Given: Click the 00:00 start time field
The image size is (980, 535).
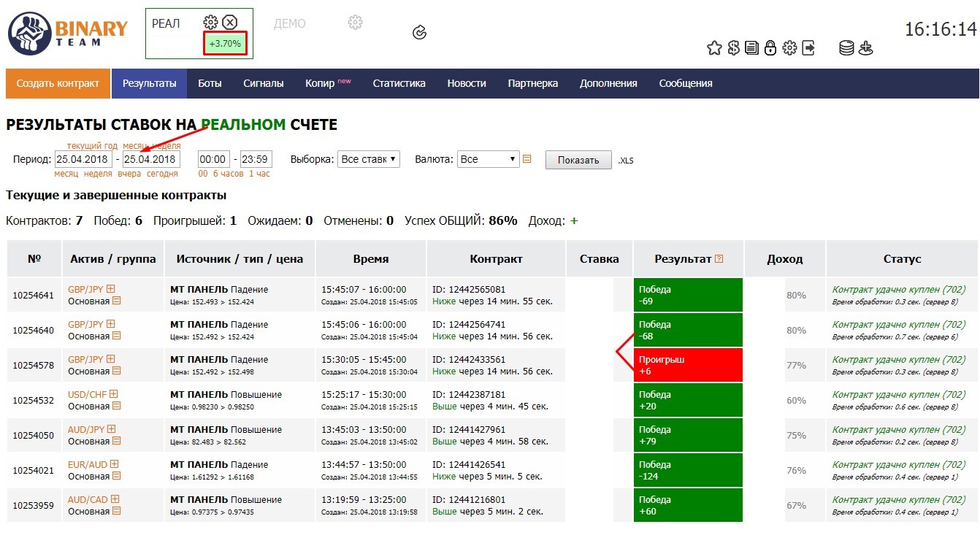Looking at the screenshot, I should point(213,159).
